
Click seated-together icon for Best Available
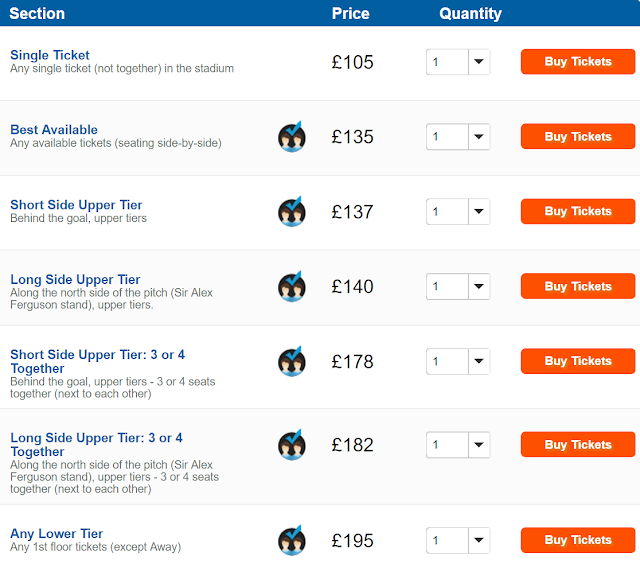coord(291,137)
